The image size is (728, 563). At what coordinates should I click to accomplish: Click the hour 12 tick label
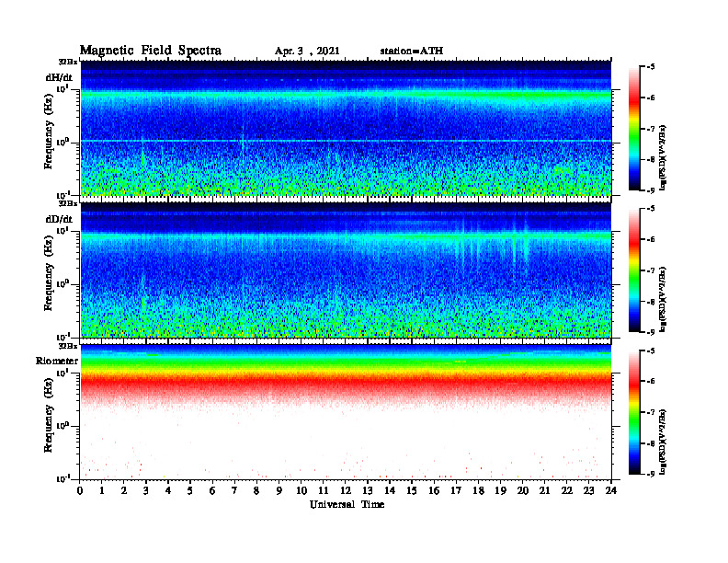point(346,491)
